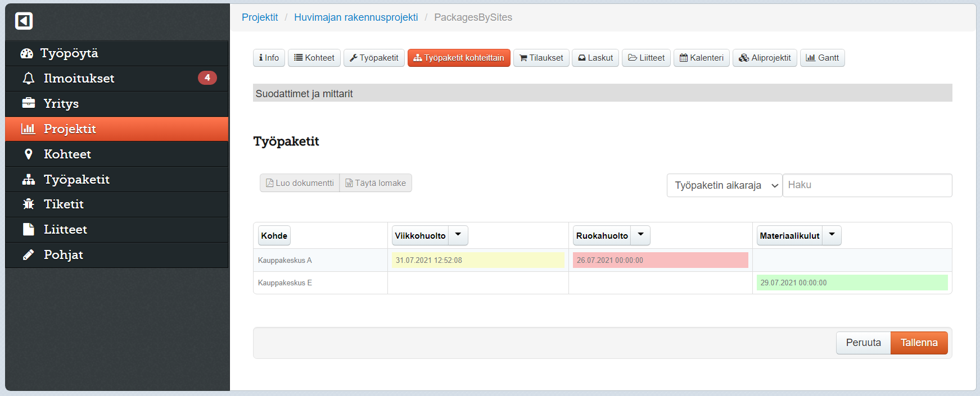Click the red Ruokahuolto date cell
The height and width of the screenshot is (396, 980).
pyautogui.click(x=660, y=260)
